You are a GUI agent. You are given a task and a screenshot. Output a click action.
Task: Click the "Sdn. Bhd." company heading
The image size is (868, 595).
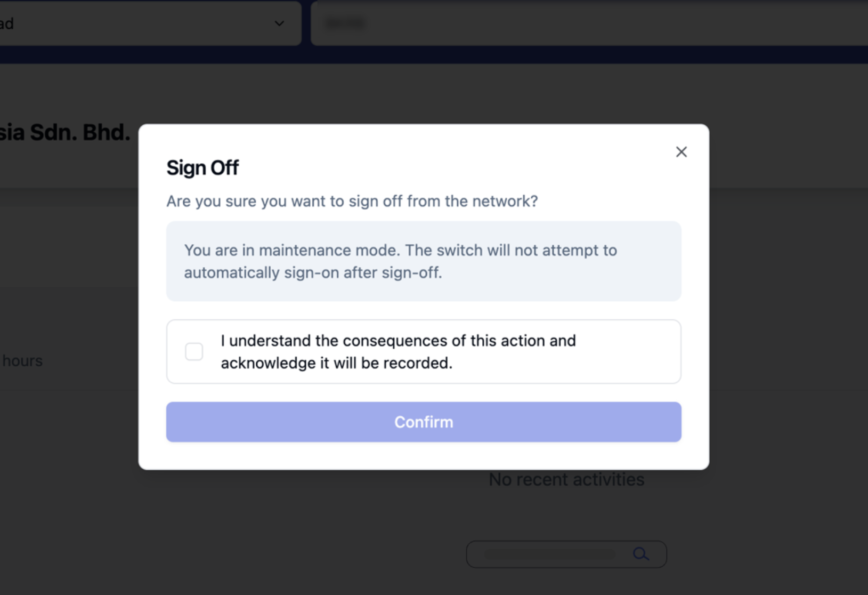tap(64, 132)
